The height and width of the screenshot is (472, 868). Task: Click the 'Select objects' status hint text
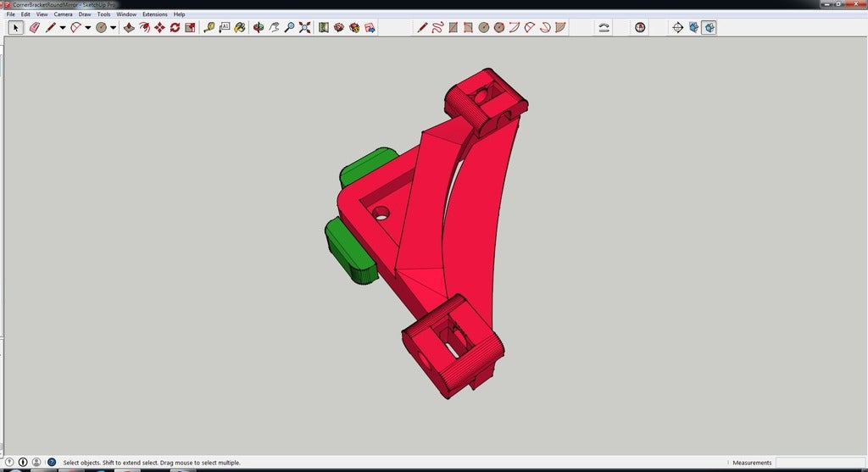[152, 463]
